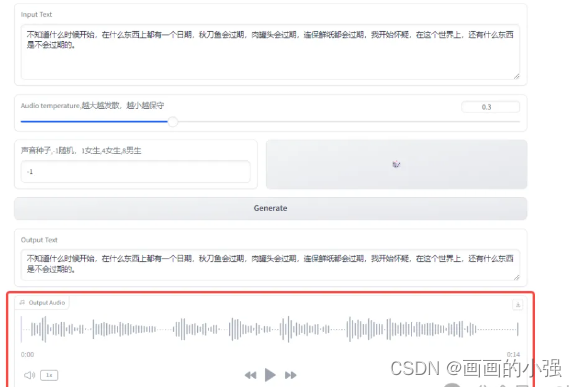577x387 pixels.
Task: Click the Output Text area
Action: pos(270,265)
